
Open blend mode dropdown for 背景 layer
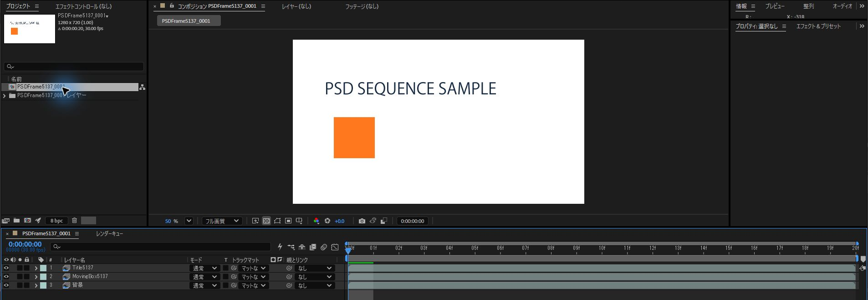point(204,285)
